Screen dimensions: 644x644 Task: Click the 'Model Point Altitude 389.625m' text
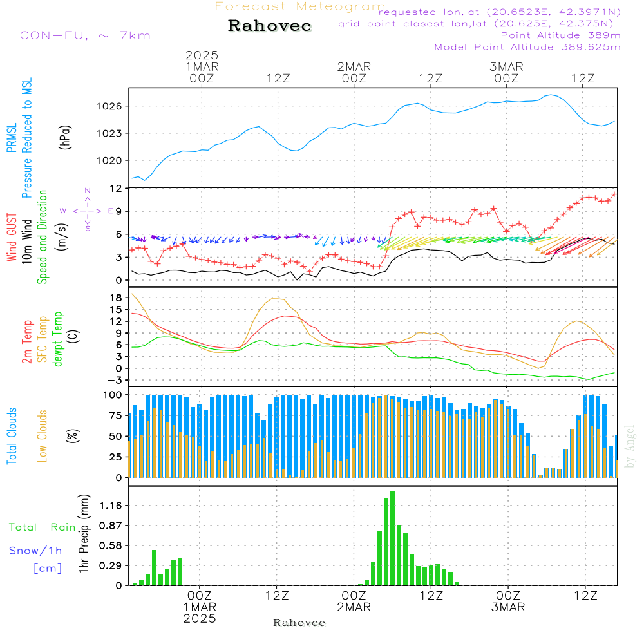[x=527, y=47]
